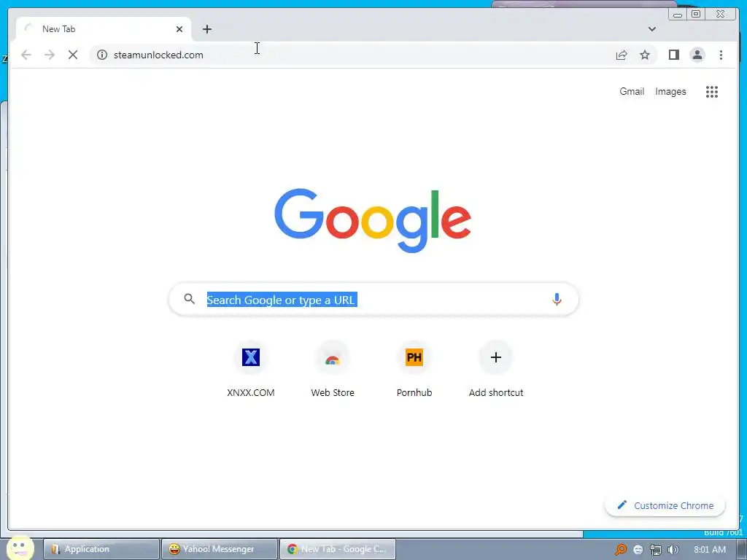747x560 pixels.
Task: Click the Google logo
Action: [373, 220]
